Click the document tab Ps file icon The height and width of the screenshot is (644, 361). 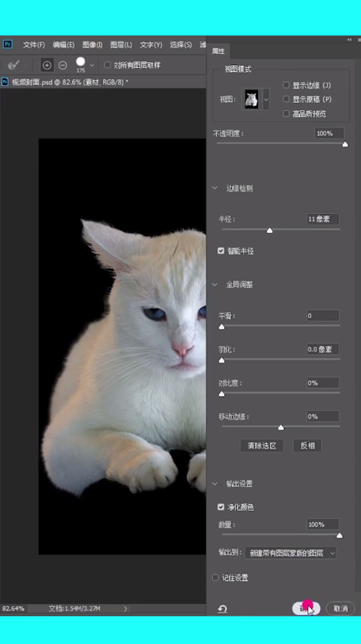(x=5, y=81)
